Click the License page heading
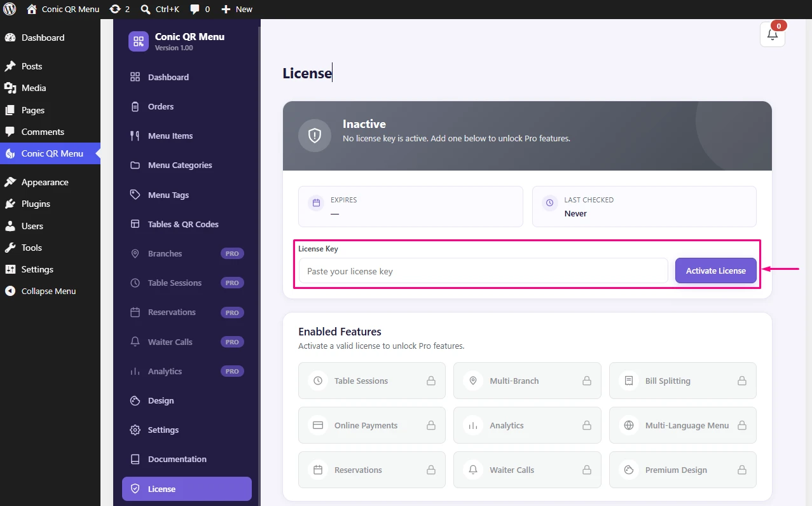Screen dimensions: 812x506 (x=307, y=73)
